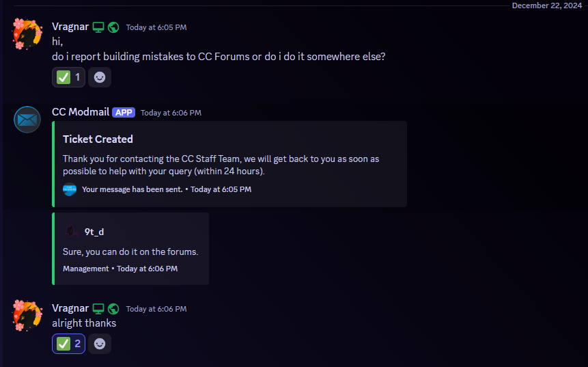Open the CC Modmail envelope avatar
588x367 pixels.
27,120
